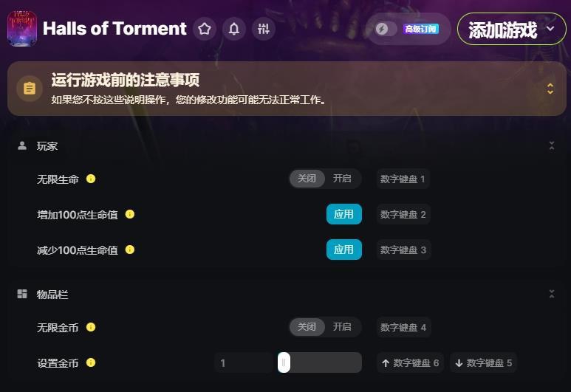This screenshot has height=392, width=571.
Task: Click info icon beside 减少100点生命值
Action: coord(130,250)
